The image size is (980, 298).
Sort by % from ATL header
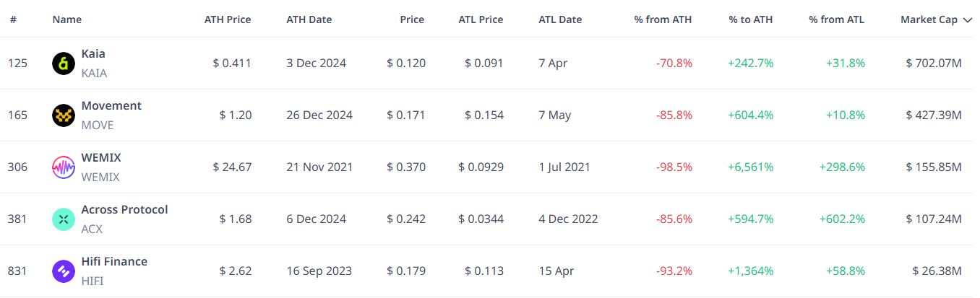click(x=837, y=19)
